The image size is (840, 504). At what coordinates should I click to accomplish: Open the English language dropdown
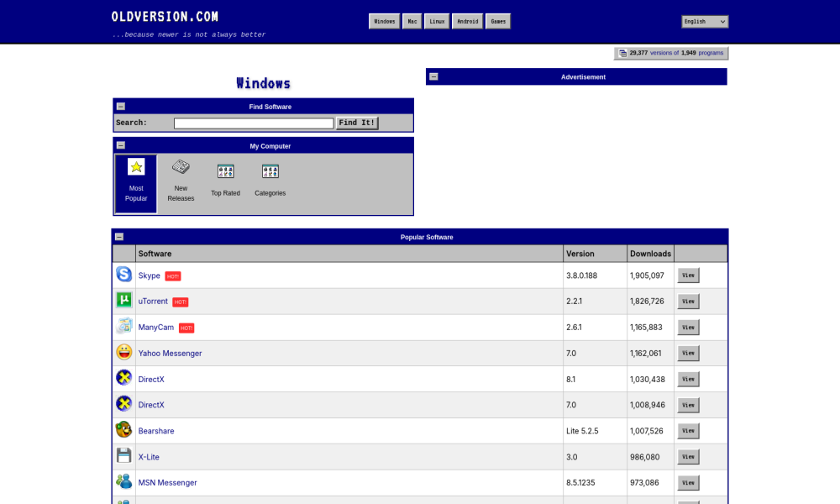(x=705, y=22)
